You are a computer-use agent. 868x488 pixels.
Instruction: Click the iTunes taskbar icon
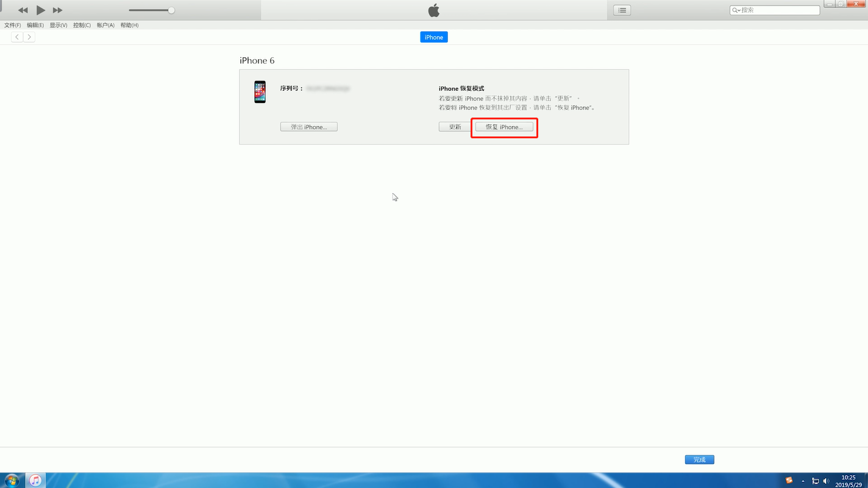click(35, 480)
